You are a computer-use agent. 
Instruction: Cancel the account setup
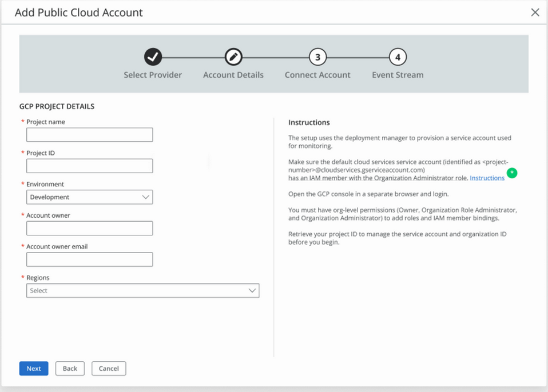109,369
